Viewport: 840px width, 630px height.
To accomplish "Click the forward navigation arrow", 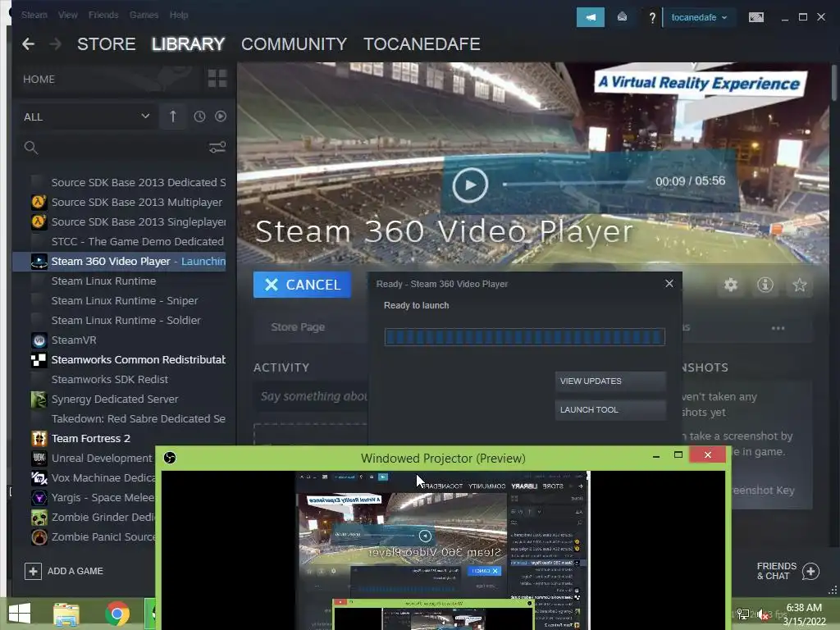I will 55,44.
